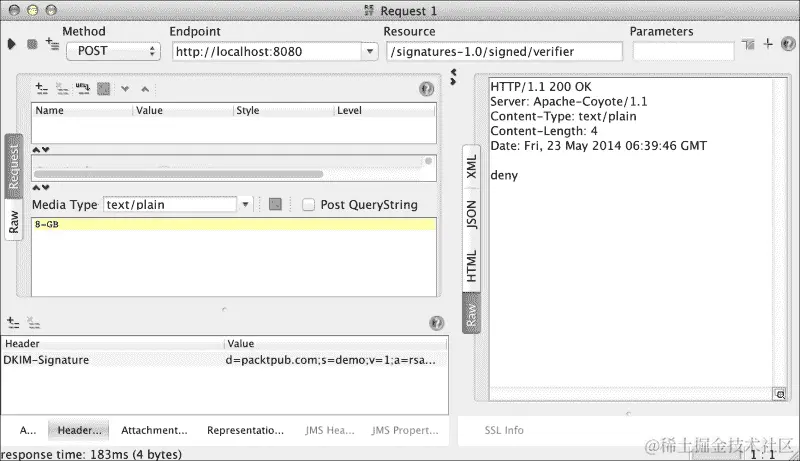Open help icon at top-right toolbar
The height and width of the screenshot is (461, 800).
click(x=788, y=44)
